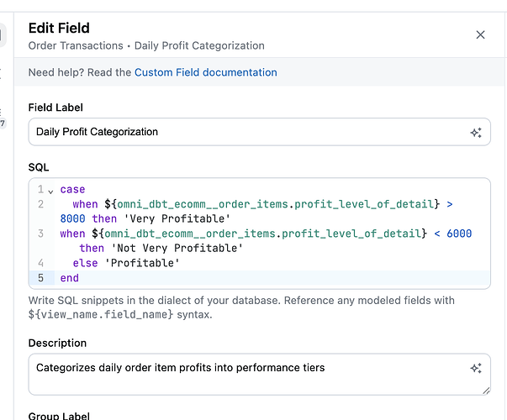This screenshot has width=507, height=420.
Task: Click line number 5 in SQL editor
Action: click(x=40, y=278)
